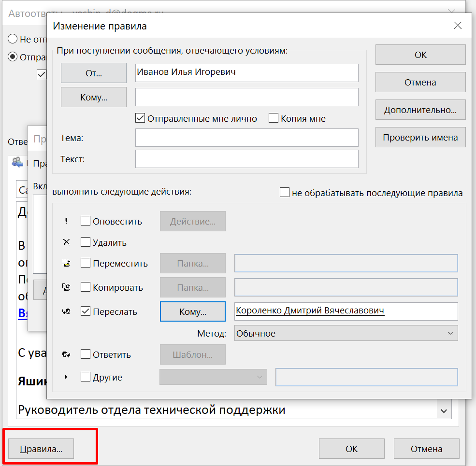Click the Тема input field
476x466 pixels.
246,138
